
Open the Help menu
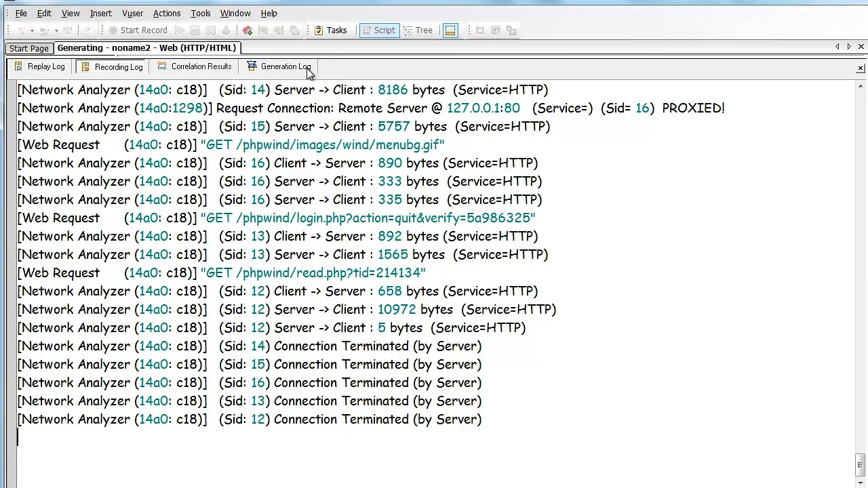tap(269, 13)
